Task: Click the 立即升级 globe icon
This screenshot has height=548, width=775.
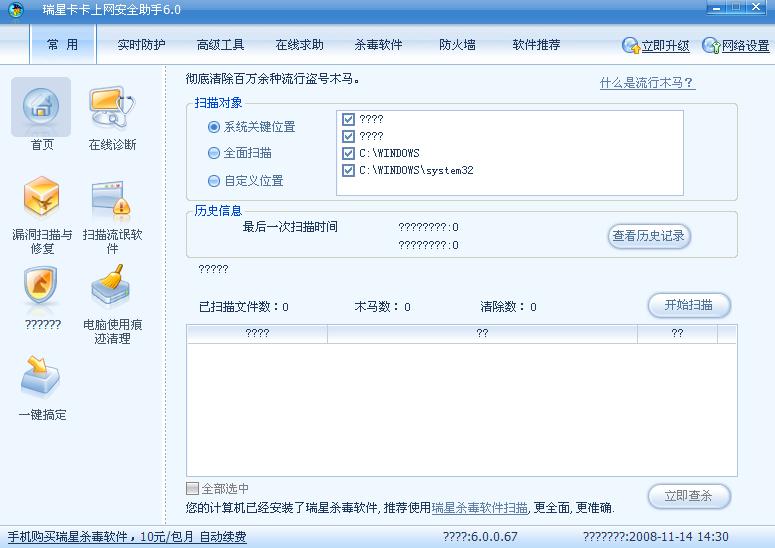Action: pos(631,45)
